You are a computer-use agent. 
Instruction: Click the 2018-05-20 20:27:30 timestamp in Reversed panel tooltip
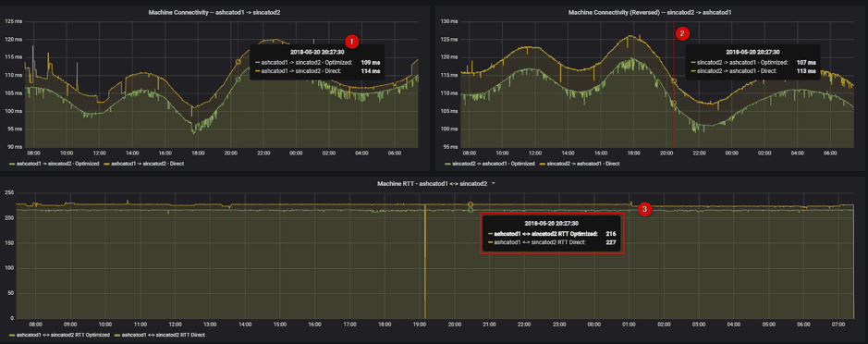coord(752,52)
